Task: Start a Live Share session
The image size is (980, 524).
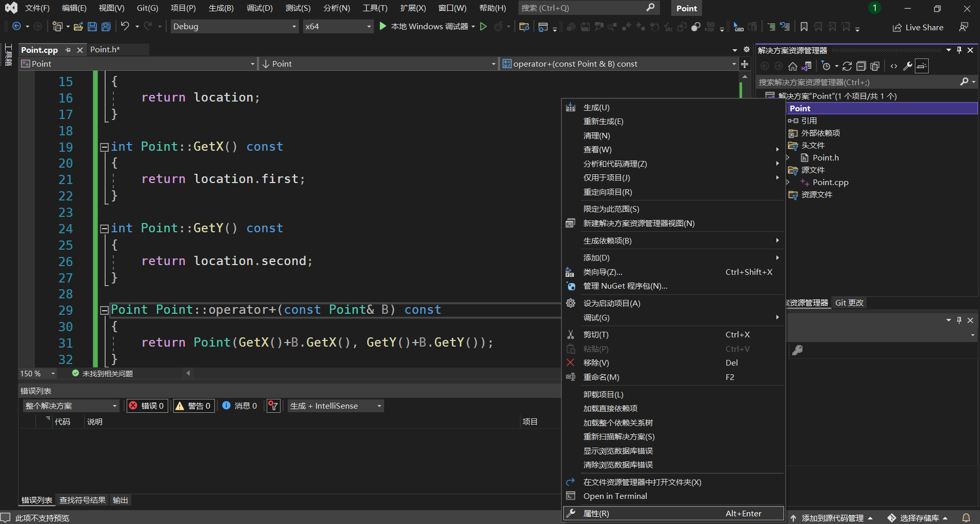Action: (917, 27)
